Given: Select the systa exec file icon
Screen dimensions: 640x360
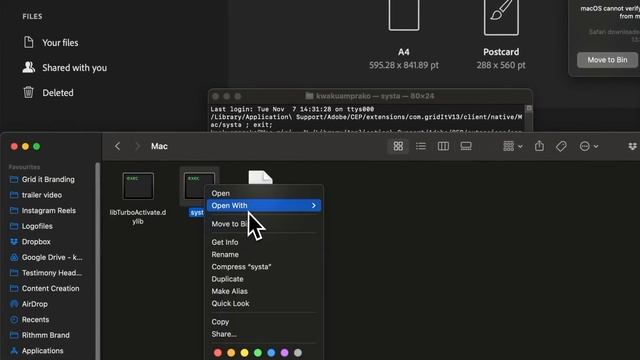Looking at the screenshot, I should click(x=199, y=186).
